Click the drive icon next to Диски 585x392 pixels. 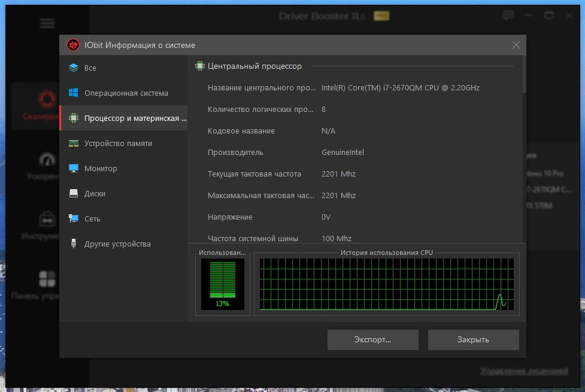pyautogui.click(x=74, y=193)
